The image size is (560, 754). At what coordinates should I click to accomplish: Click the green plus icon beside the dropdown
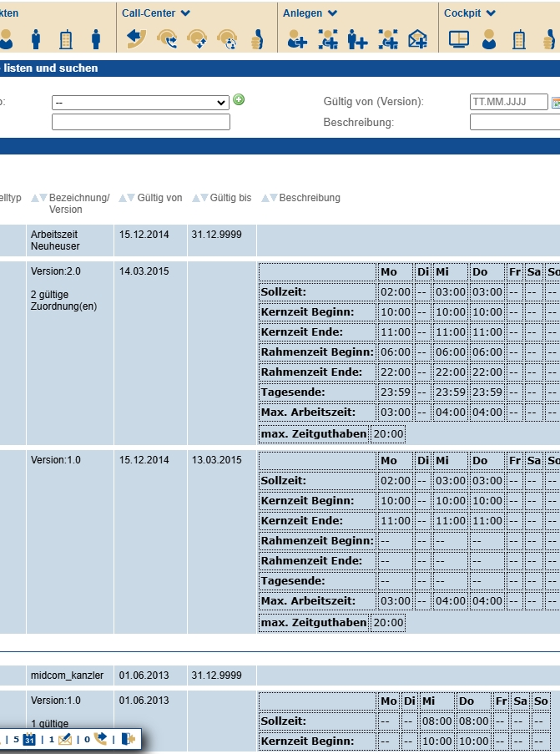[x=239, y=99]
